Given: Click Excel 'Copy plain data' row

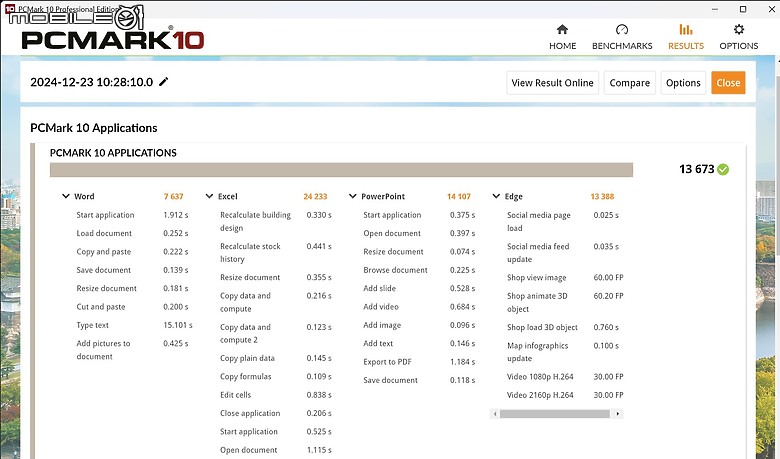Looking at the screenshot, I should pos(276,358).
